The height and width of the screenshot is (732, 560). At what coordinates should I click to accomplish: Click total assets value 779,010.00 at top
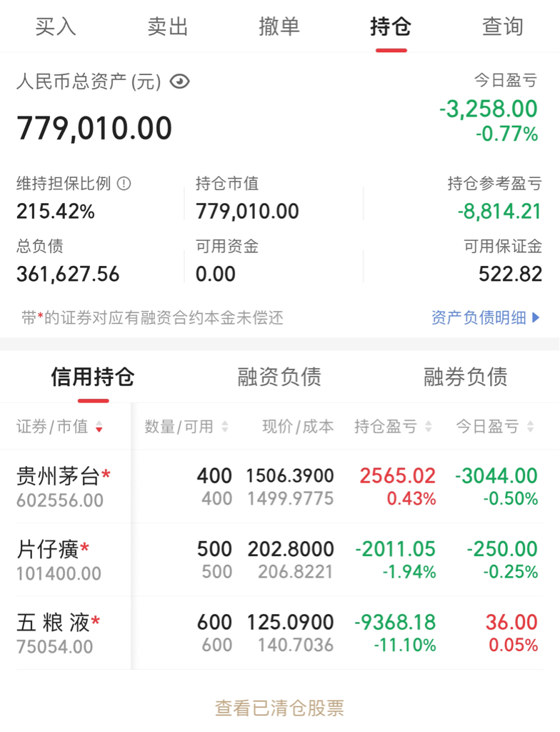(x=95, y=129)
